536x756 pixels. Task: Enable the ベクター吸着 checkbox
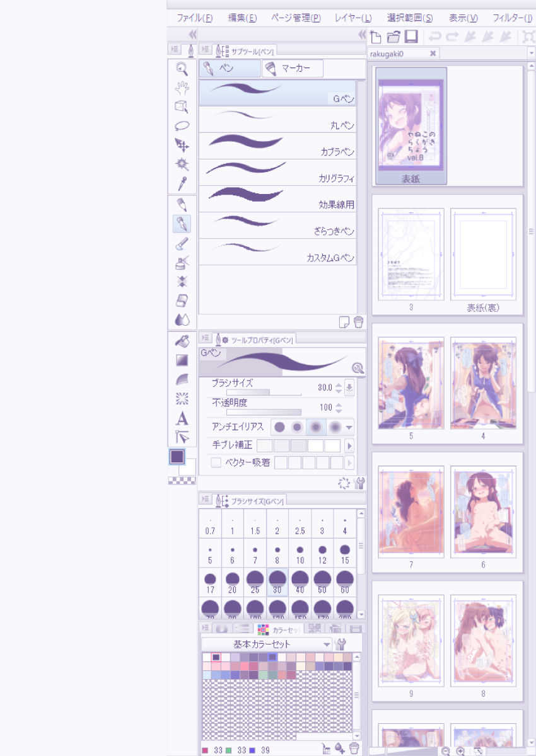[216, 462]
